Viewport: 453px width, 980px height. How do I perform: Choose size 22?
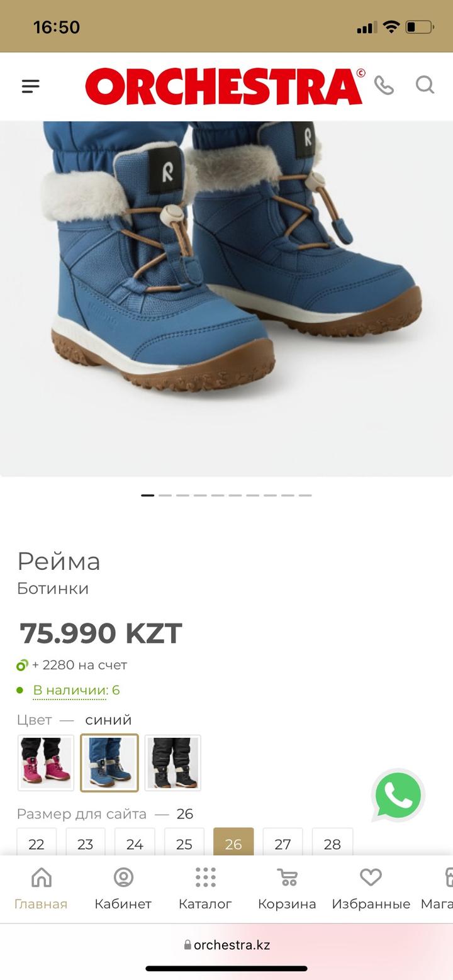[x=36, y=842]
